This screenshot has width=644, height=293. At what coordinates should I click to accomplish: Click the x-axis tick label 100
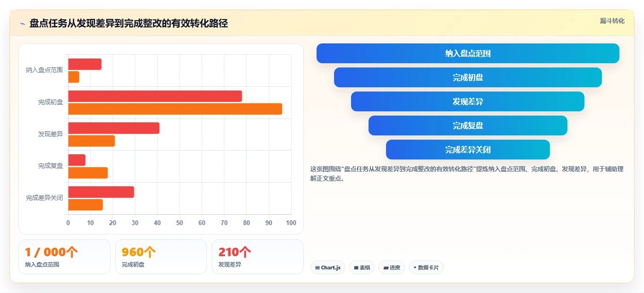pos(291,223)
